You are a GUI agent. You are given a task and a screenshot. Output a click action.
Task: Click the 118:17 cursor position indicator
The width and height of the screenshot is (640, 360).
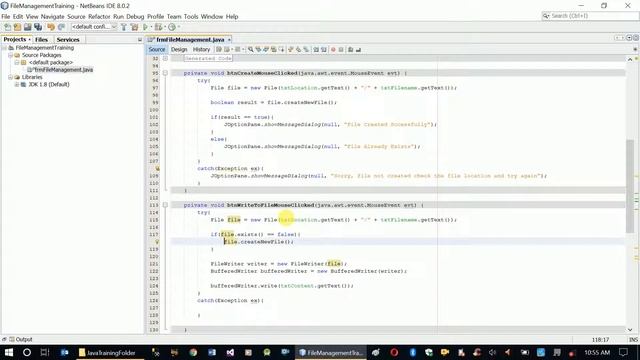600,340
